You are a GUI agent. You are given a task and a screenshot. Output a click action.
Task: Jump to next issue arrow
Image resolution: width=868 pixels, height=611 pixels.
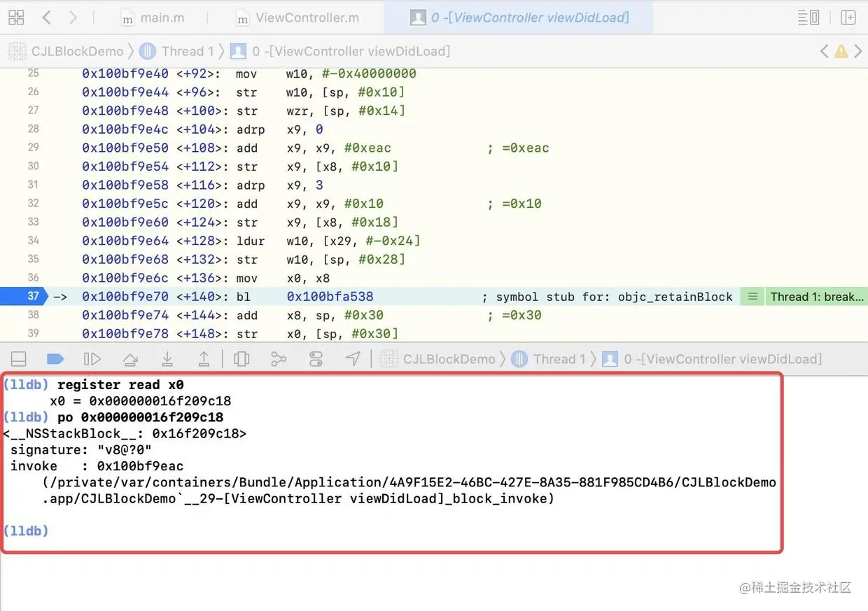click(858, 51)
